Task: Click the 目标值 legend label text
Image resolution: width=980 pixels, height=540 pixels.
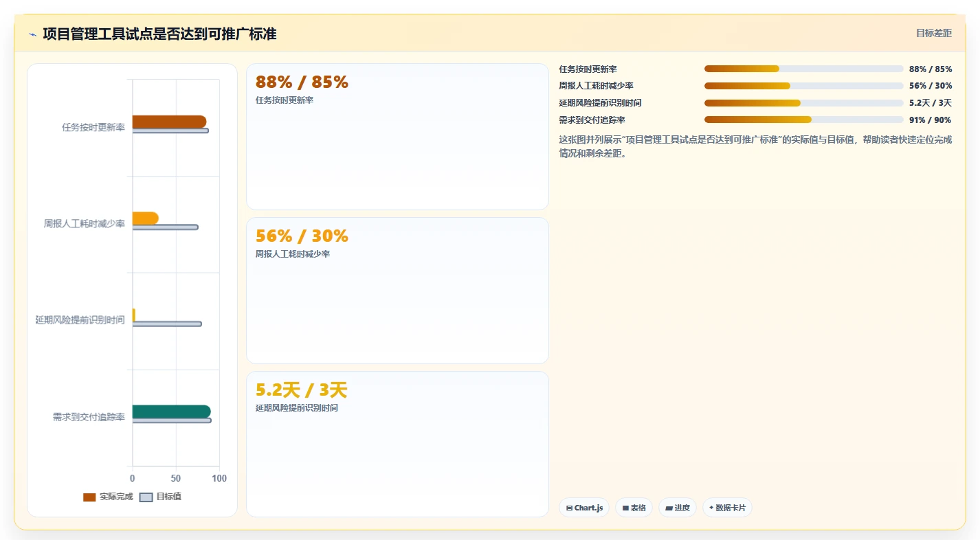Action: pos(169,497)
